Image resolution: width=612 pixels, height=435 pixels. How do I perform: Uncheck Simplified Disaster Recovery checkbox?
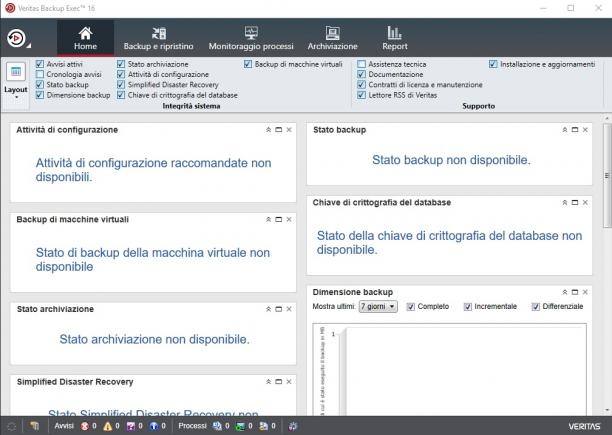tap(121, 85)
